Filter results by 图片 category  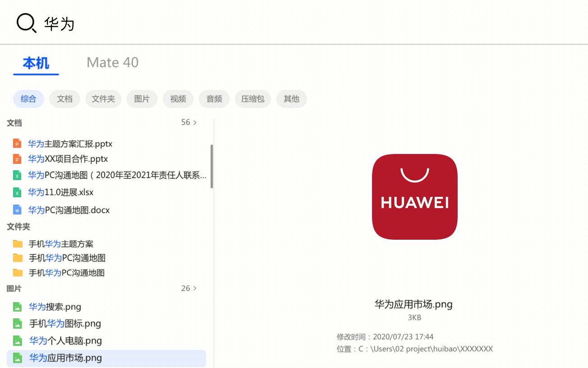tap(142, 99)
